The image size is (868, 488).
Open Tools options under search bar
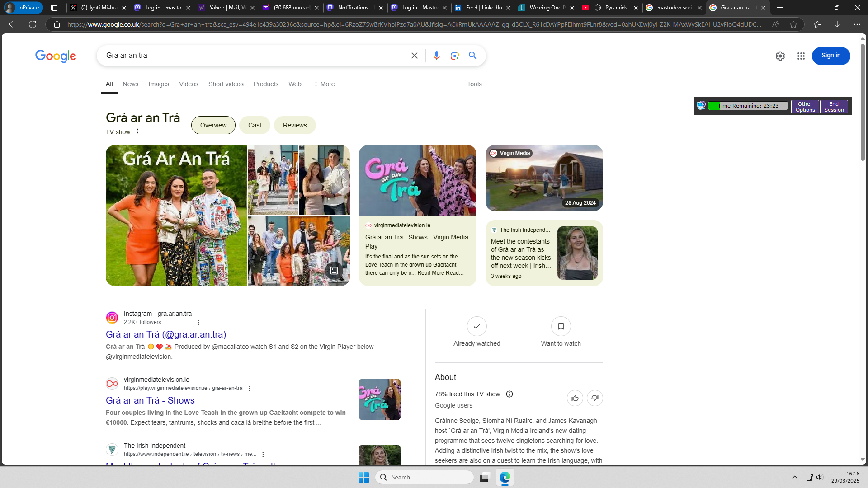474,84
